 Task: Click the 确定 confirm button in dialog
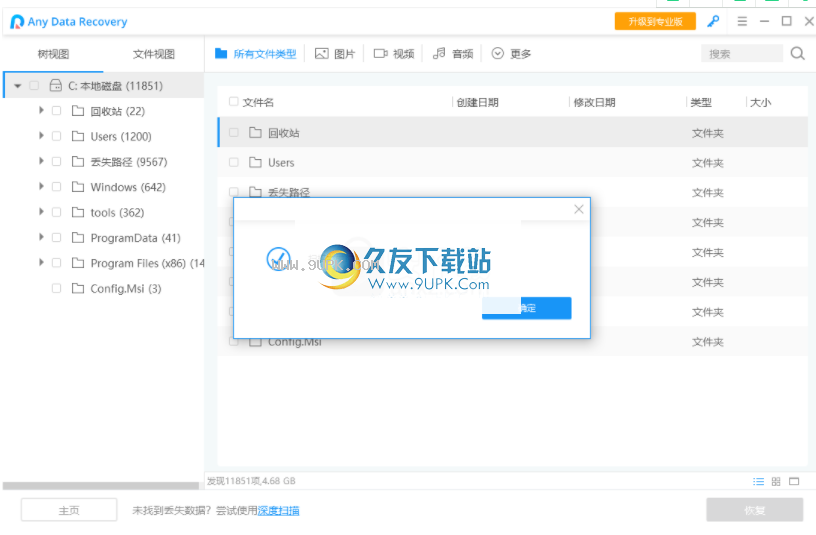(526, 308)
